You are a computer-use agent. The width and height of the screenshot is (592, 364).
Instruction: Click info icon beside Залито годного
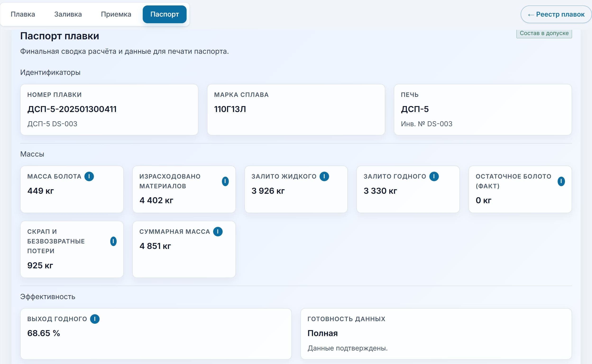[x=434, y=176]
